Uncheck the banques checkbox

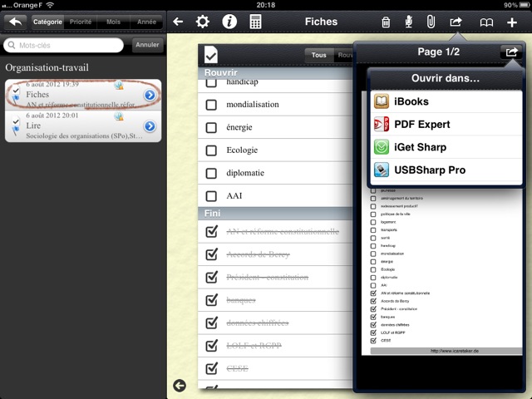click(211, 299)
